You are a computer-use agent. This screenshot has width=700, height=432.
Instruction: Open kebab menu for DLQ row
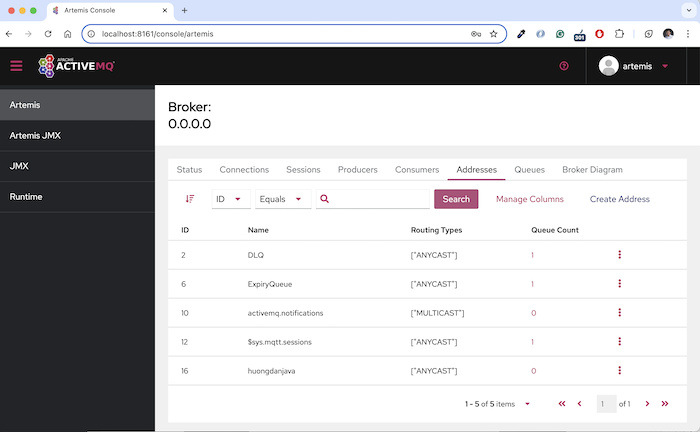coord(619,254)
